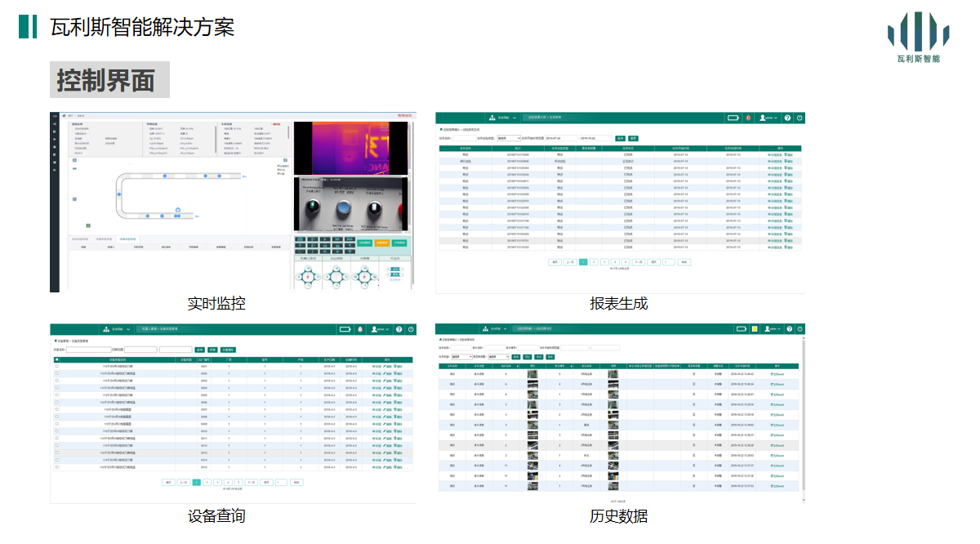Click the alarm bell in equipment query header
Viewport: 980px width, 544px height.
click(360, 329)
